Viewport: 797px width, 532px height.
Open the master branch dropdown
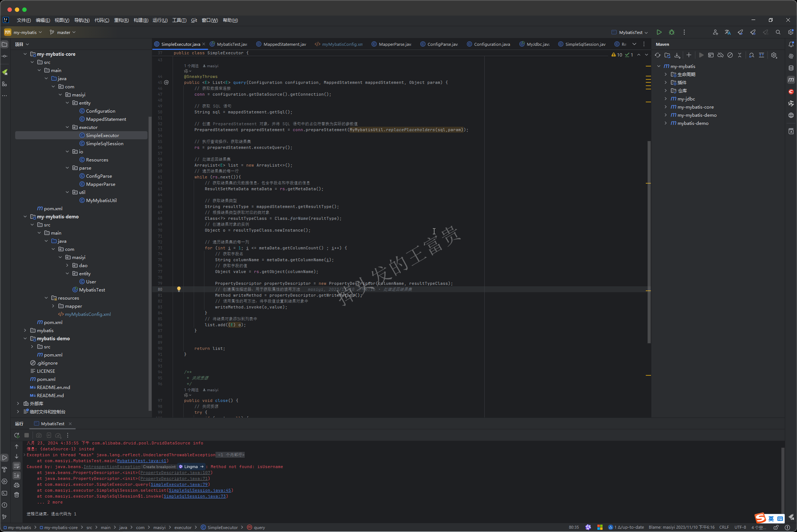(63, 33)
